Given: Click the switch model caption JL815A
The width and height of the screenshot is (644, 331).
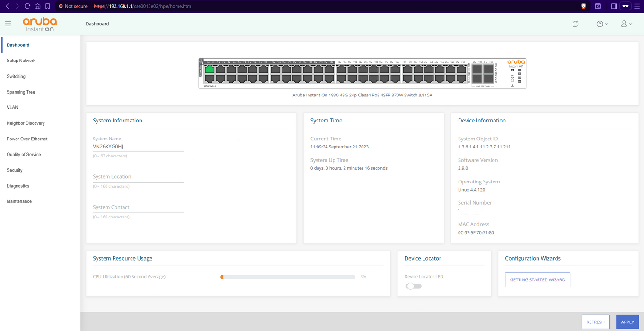Looking at the screenshot, I should click(x=362, y=95).
